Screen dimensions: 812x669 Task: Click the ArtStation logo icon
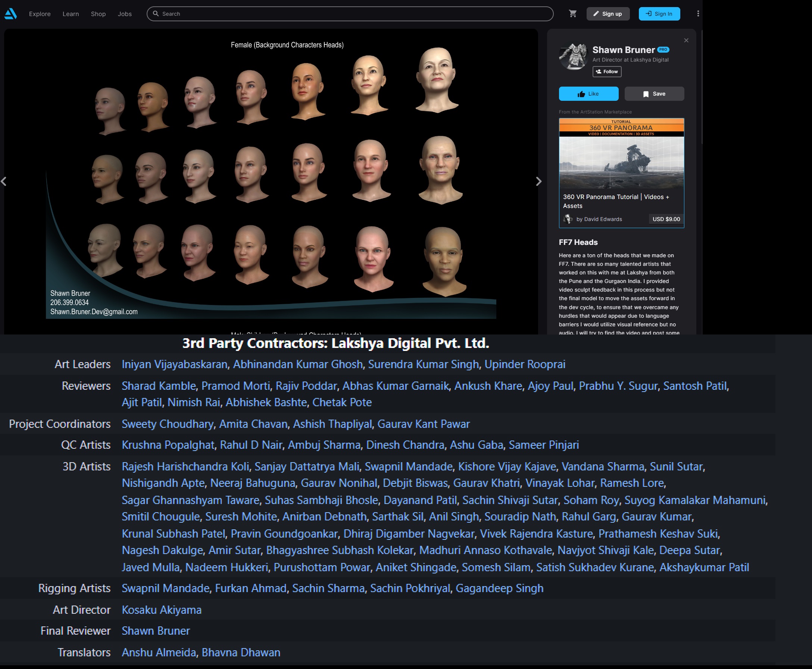10,14
